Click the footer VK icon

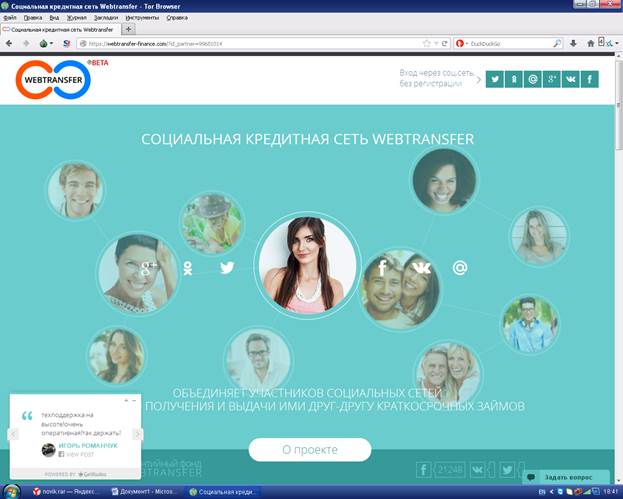(478, 470)
